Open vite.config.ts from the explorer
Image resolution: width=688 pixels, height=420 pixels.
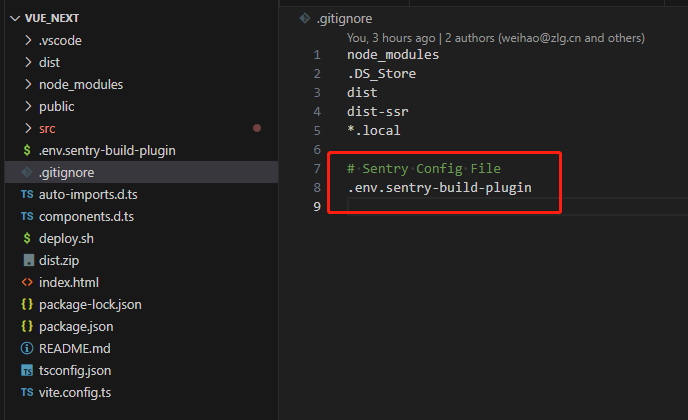click(75, 392)
